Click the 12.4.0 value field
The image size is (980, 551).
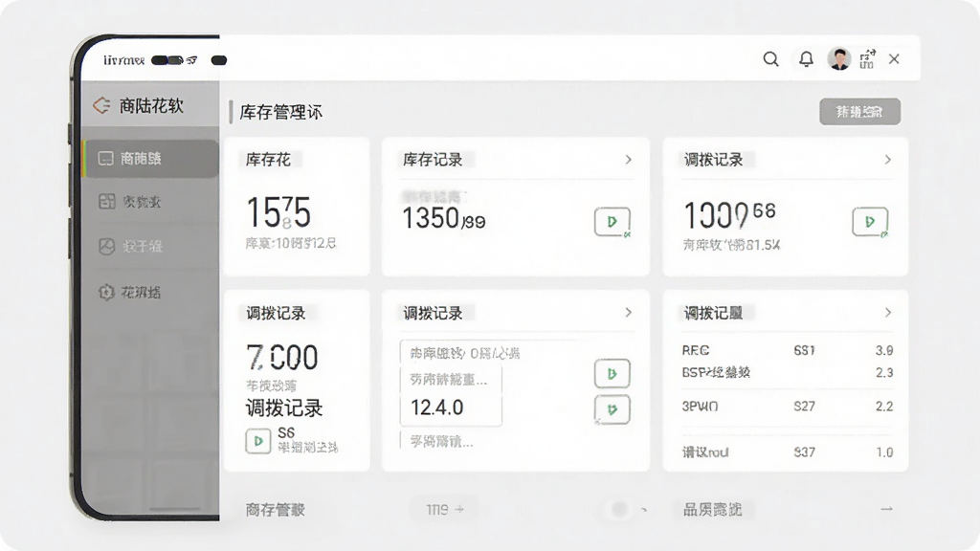[451, 408]
